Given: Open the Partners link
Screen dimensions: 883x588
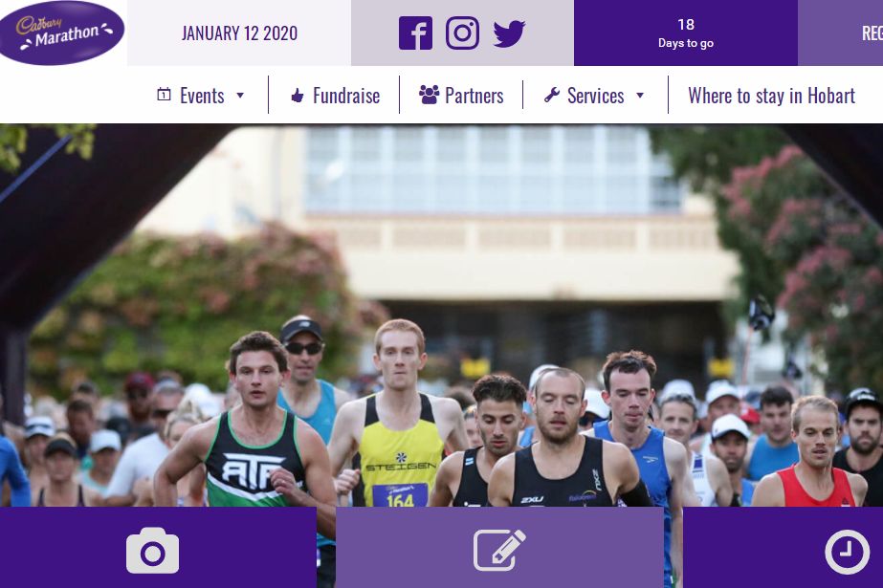Looking at the screenshot, I should (x=475, y=96).
